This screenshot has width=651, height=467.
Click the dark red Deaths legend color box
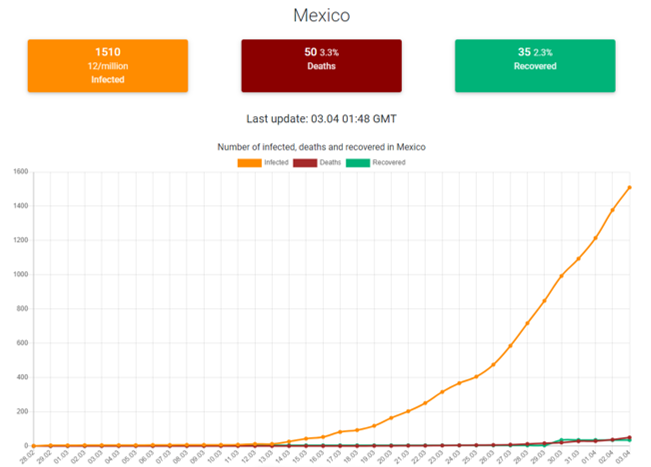[307, 162]
